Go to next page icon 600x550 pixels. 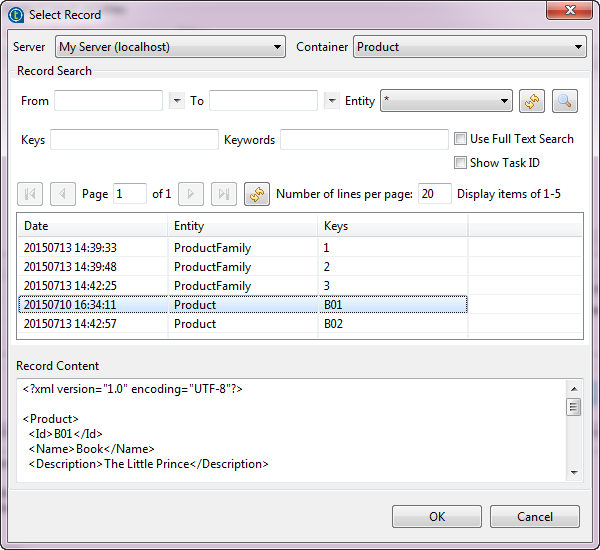coord(191,194)
